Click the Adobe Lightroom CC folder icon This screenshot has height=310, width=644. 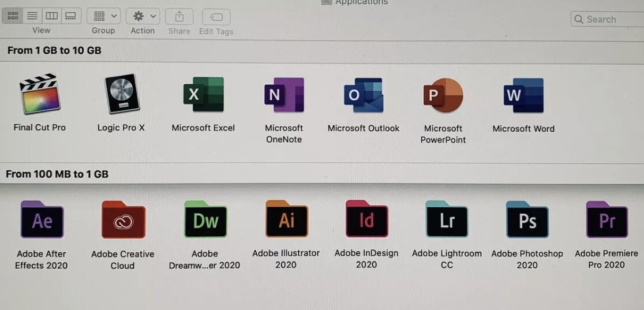coord(447,219)
